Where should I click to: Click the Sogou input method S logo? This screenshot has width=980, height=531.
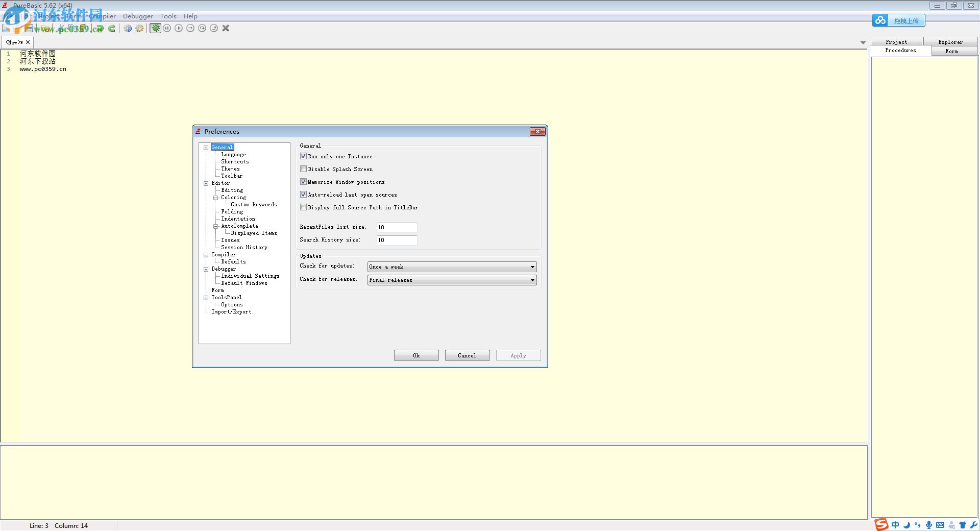tap(881, 524)
